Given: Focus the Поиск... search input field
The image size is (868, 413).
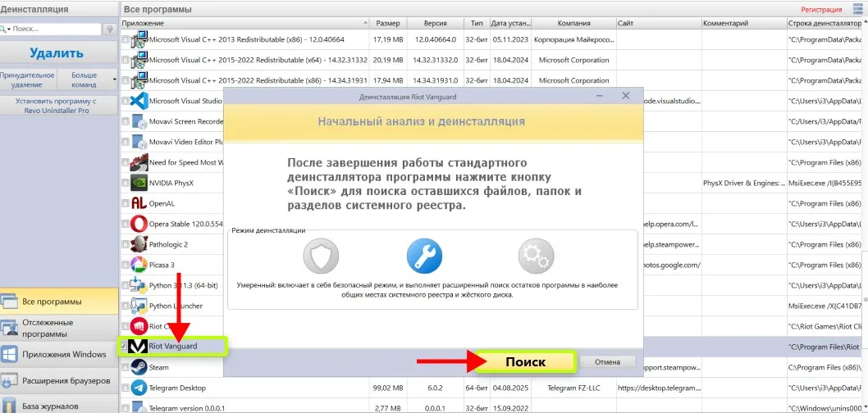Looking at the screenshot, I should click(x=55, y=29).
